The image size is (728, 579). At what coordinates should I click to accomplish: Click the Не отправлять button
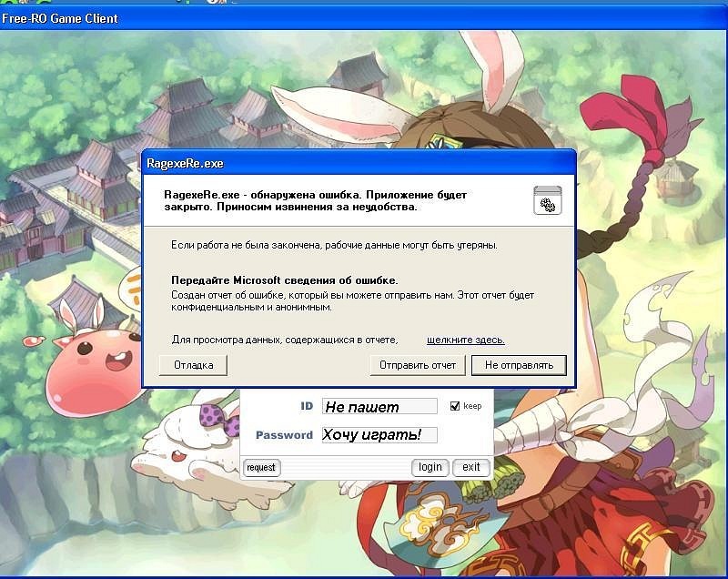click(519, 365)
